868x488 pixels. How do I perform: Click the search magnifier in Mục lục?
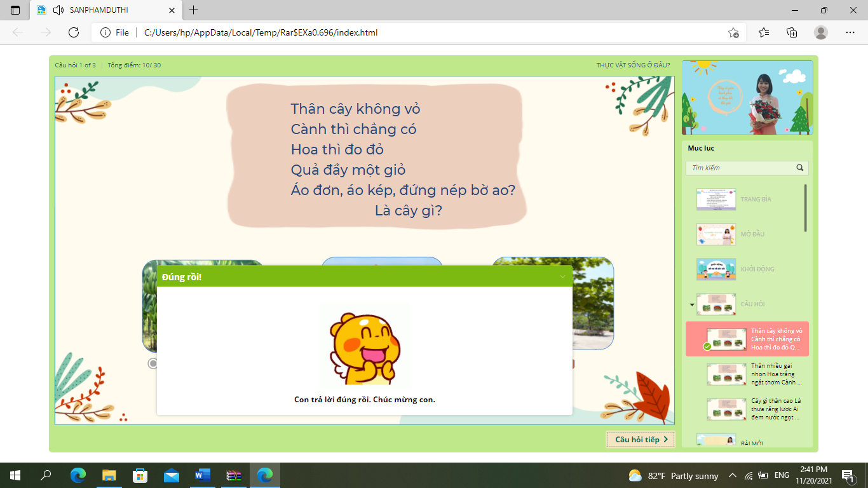tap(800, 168)
